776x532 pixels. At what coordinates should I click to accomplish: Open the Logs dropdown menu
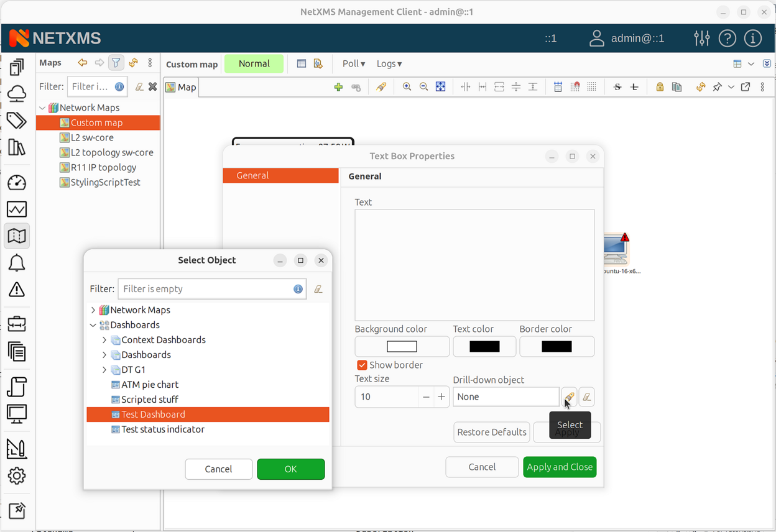tap(389, 64)
